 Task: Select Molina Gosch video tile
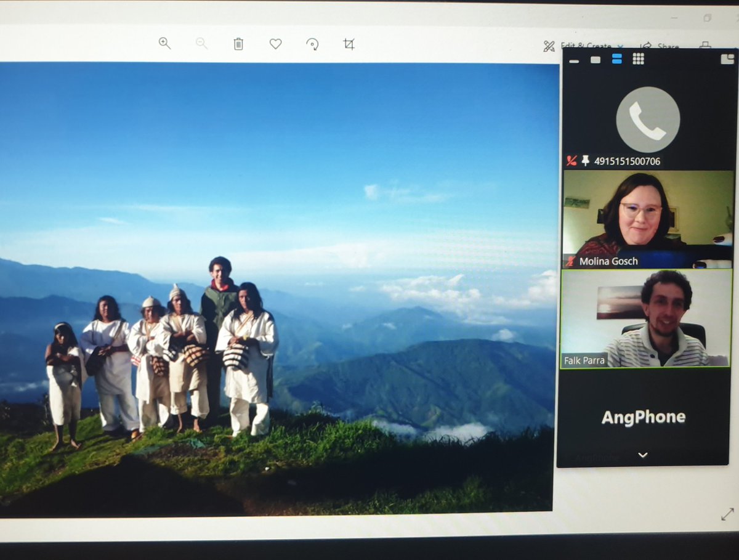648,219
